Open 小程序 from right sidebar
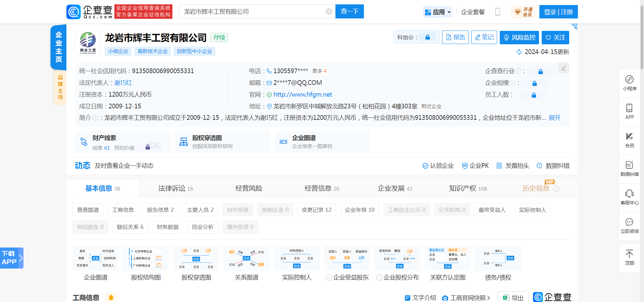 (x=630, y=83)
